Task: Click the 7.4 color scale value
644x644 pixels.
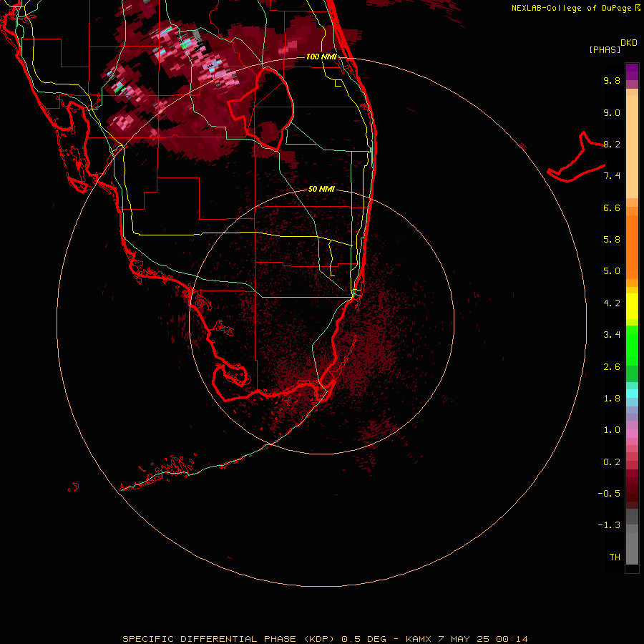Action: pos(612,176)
